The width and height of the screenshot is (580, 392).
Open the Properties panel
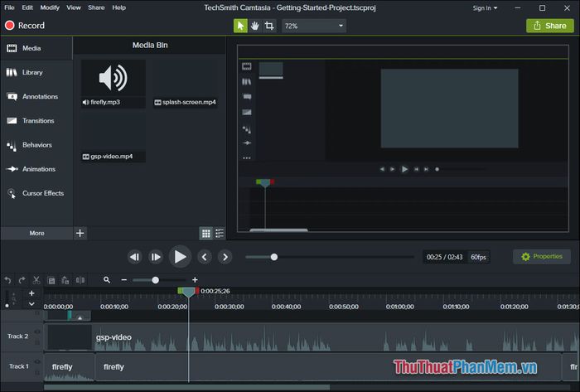542,257
